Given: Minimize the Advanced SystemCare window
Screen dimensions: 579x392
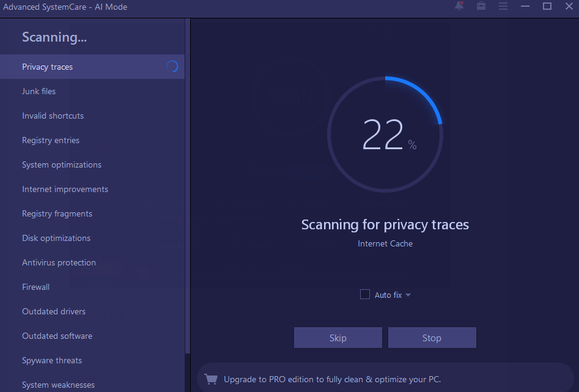Looking at the screenshot, I should coord(525,6).
